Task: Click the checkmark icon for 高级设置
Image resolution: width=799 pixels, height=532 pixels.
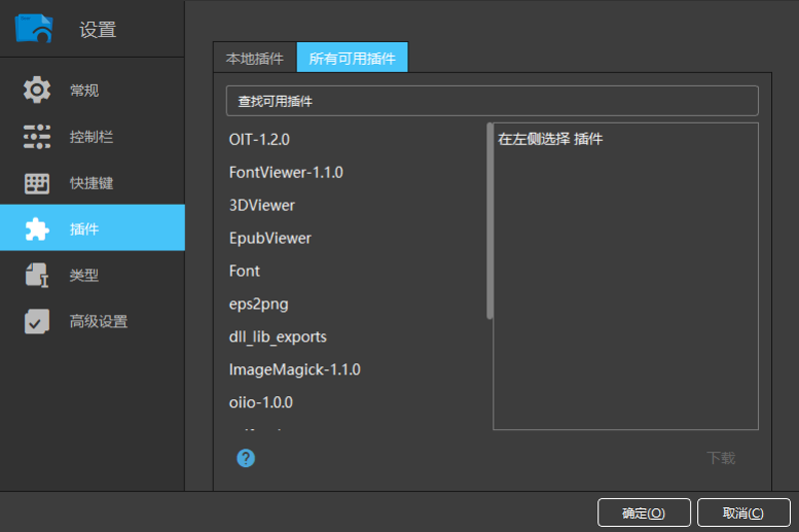Action: point(37,321)
